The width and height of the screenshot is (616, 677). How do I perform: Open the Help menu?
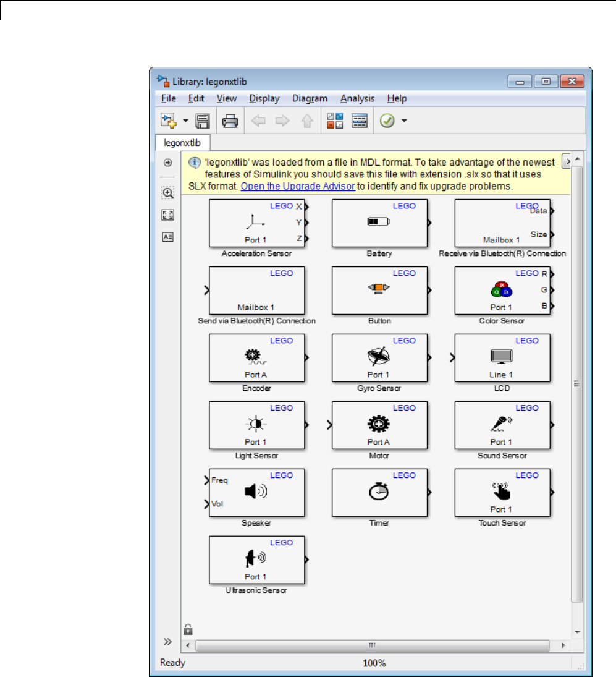pos(397,98)
